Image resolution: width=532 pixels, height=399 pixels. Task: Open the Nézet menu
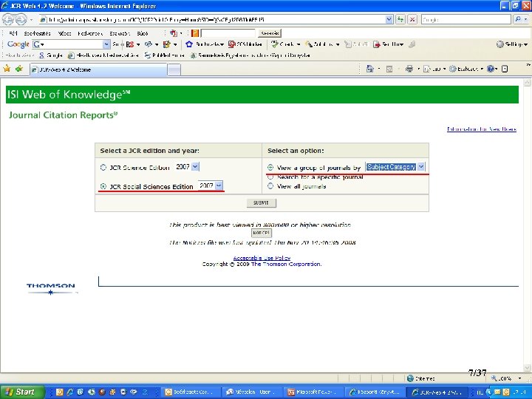click(64, 33)
